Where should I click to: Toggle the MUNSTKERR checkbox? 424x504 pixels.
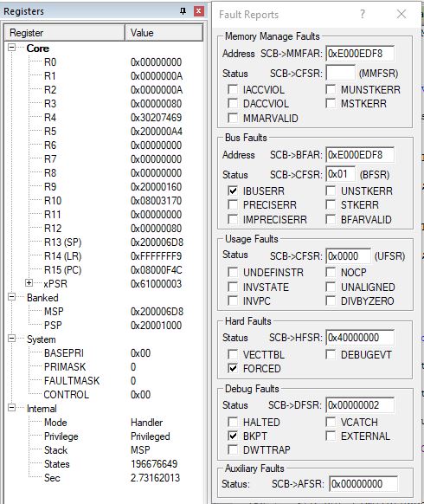coord(331,89)
